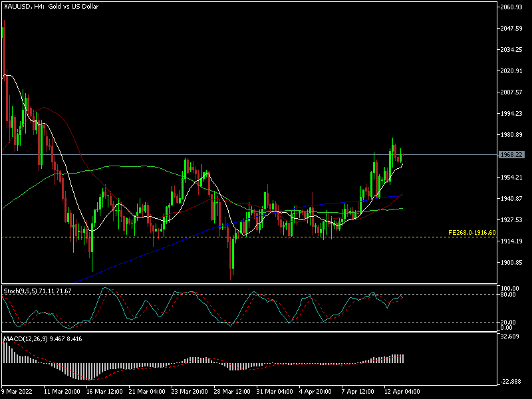
Task: Click the -22.888 MACD scale value
Action: click(511, 381)
